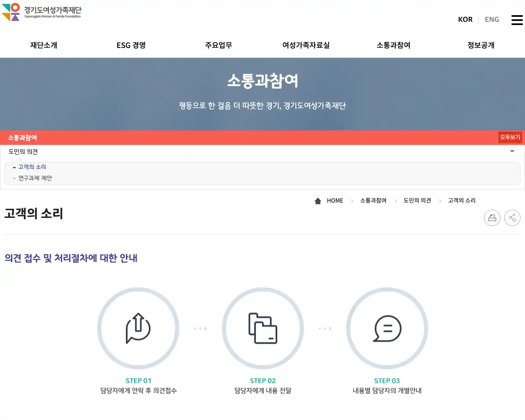Open the 주요업무 menu
Viewport: 525px width, 420px height.
(x=219, y=45)
